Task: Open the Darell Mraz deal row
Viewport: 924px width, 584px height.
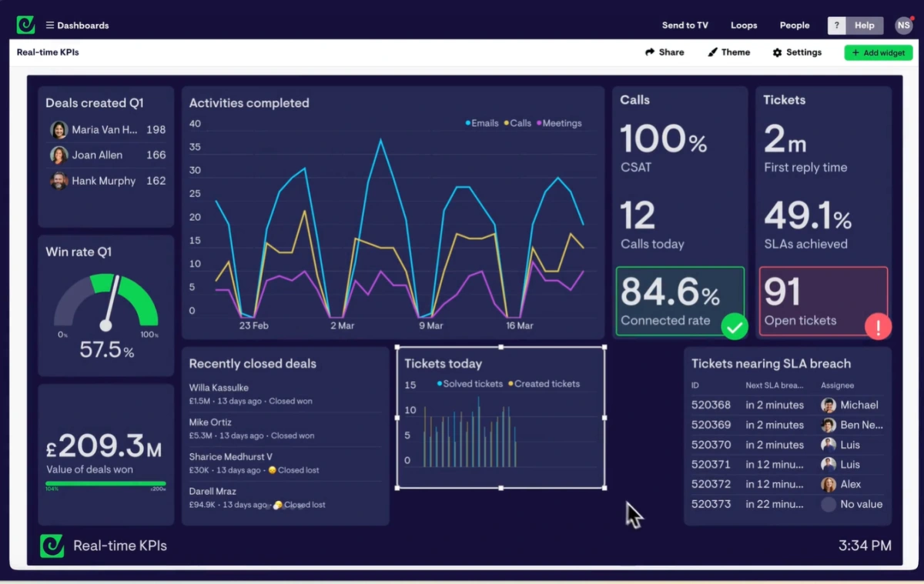Action: click(x=285, y=498)
